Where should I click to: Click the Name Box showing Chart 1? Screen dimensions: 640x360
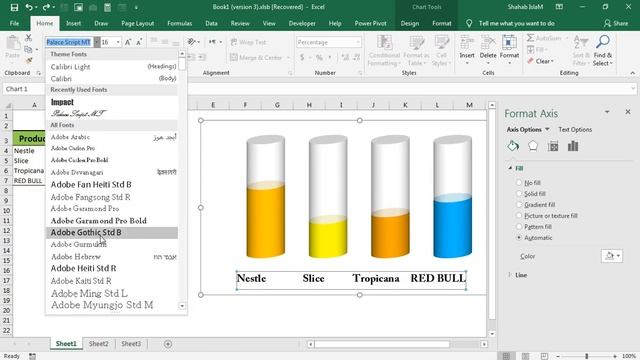pyautogui.click(x=24, y=89)
